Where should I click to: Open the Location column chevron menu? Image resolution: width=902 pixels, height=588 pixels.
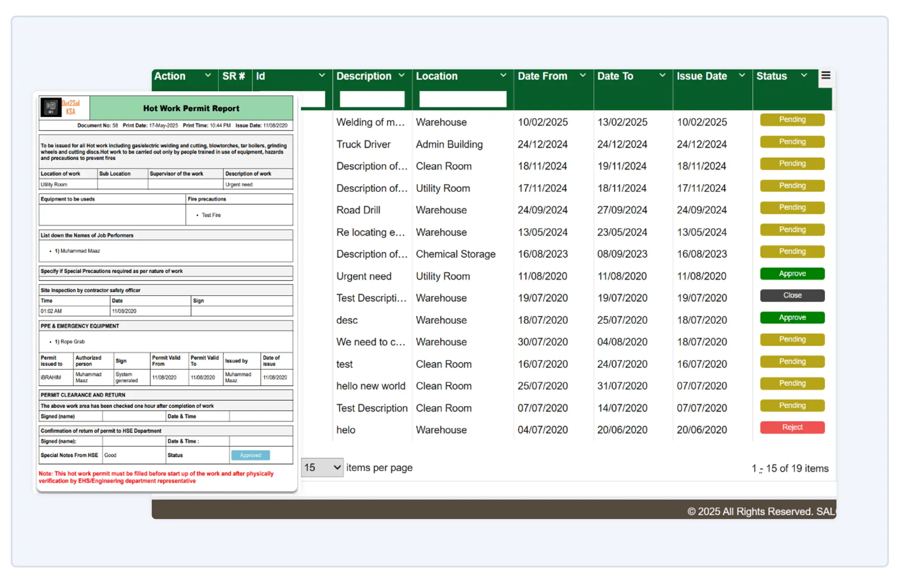[503, 76]
